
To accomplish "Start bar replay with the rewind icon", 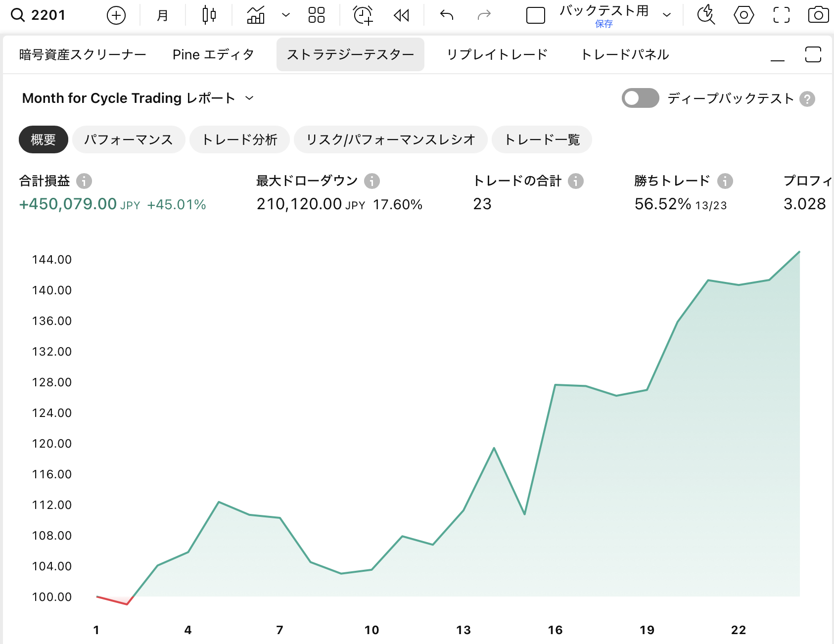I will tap(402, 15).
